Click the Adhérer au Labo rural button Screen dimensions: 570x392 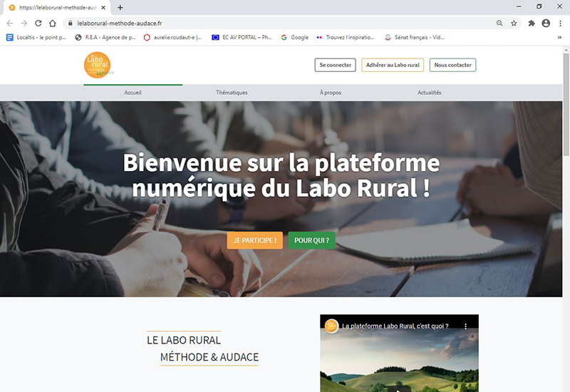(x=393, y=65)
